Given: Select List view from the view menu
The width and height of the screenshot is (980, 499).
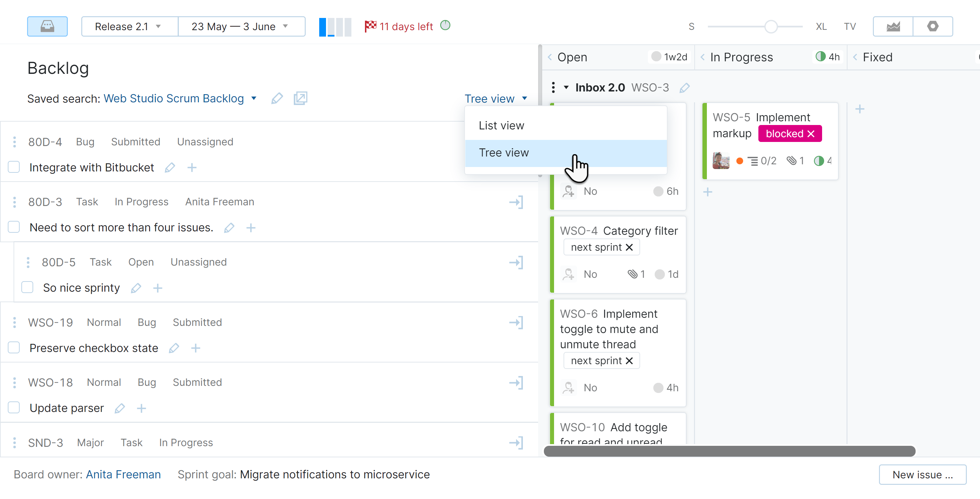Looking at the screenshot, I should (502, 125).
